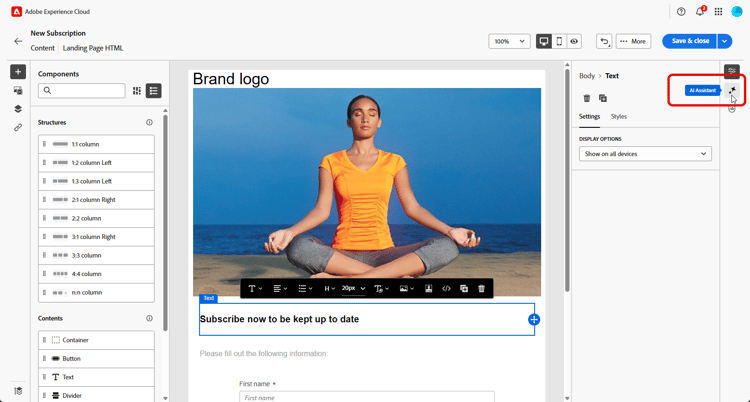This screenshot has width=750, height=402.
Task: Open the Content tab in header
Action: (43, 48)
